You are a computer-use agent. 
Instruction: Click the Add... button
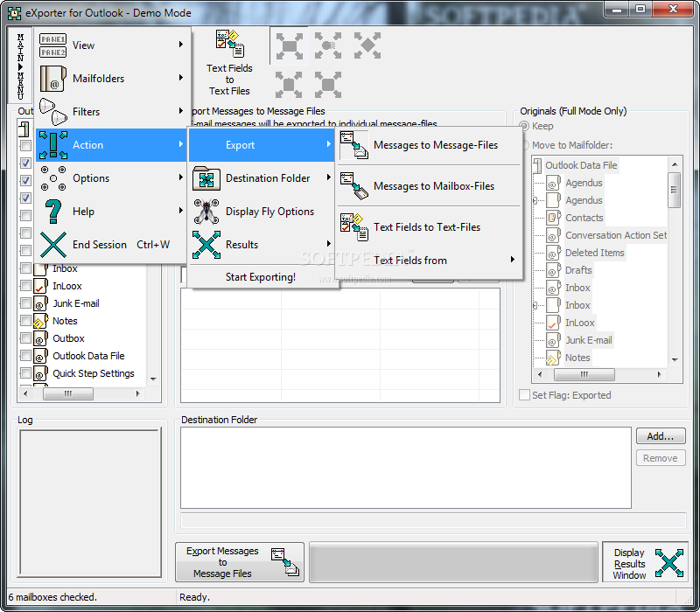tap(661, 436)
